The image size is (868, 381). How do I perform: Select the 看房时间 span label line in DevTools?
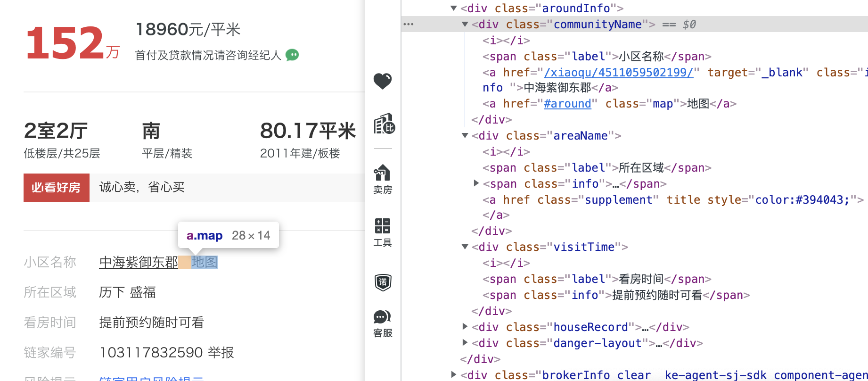point(597,279)
